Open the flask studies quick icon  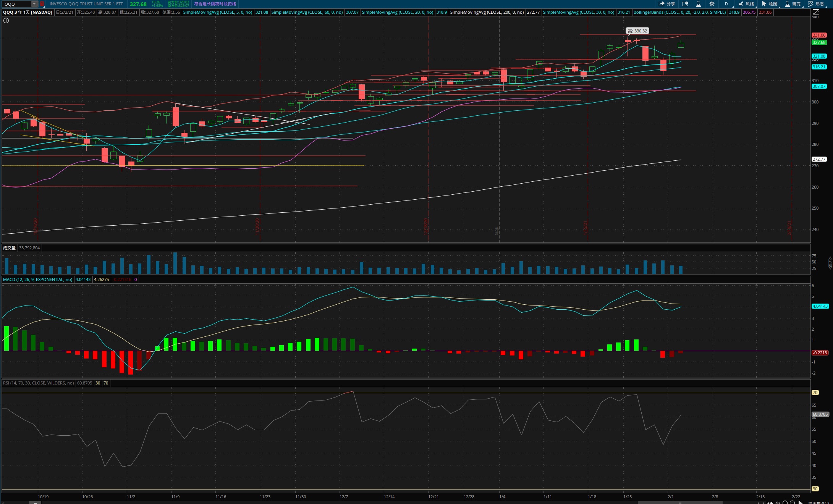698,4
